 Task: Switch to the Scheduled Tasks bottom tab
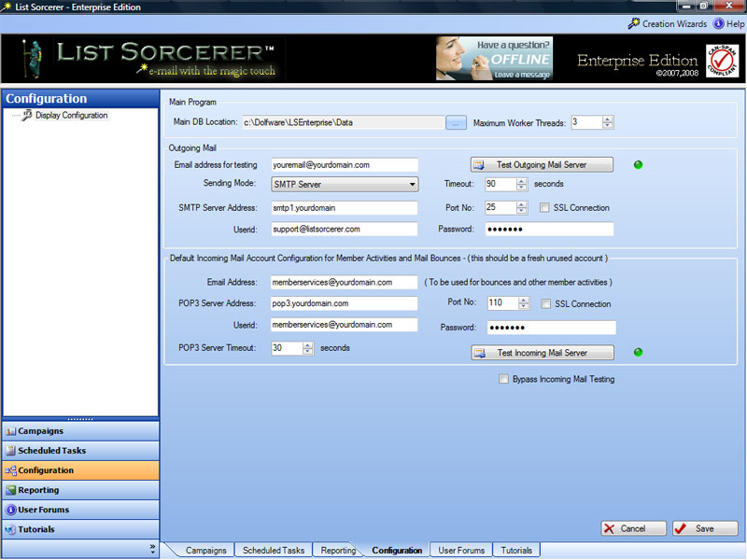tap(274, 550)
